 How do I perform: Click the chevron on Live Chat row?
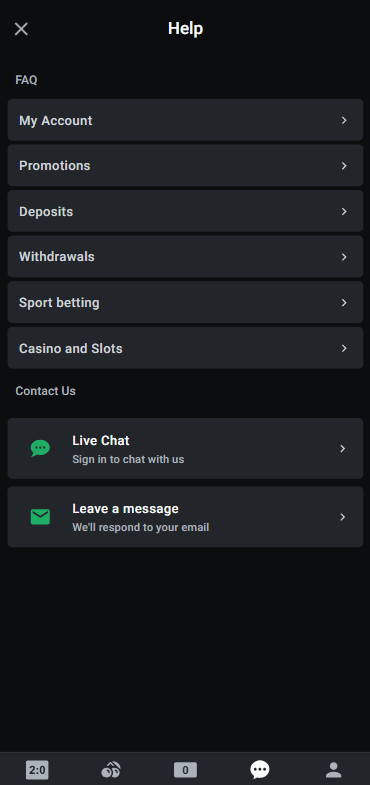point(343,449)
